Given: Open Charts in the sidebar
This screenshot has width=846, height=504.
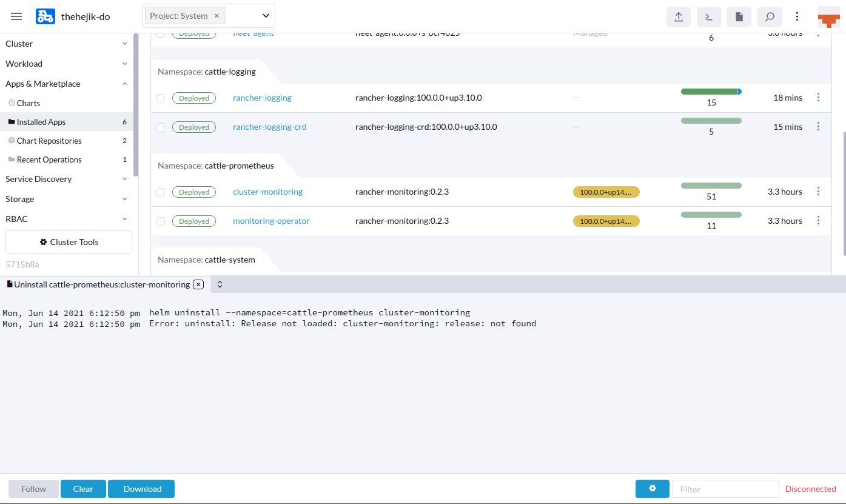Looking at the screenshot, I should click(x=67, y=103).
